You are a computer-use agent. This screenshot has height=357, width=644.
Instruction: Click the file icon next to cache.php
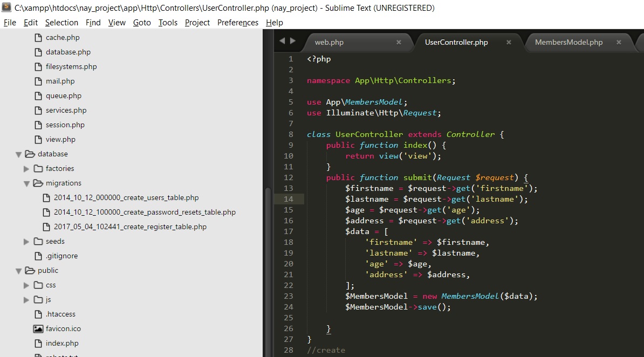38,37
